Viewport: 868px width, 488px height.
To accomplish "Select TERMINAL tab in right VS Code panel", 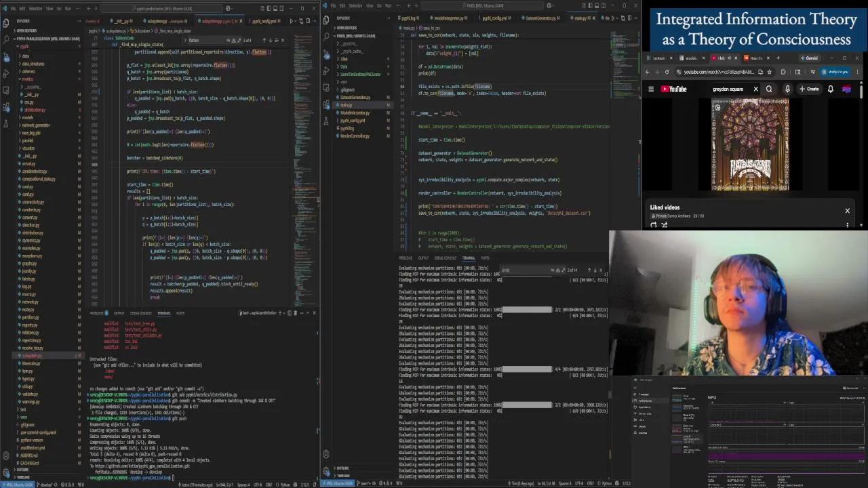I will 469,258.
